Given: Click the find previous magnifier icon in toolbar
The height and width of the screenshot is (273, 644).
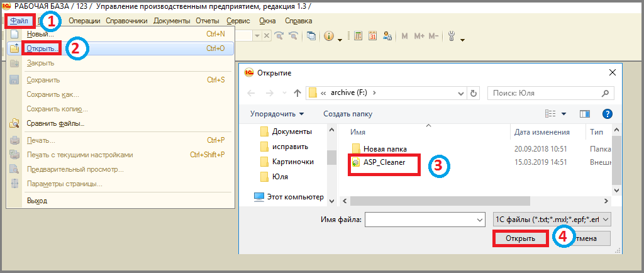Looking at the screenshot, I should pos(293,36).
